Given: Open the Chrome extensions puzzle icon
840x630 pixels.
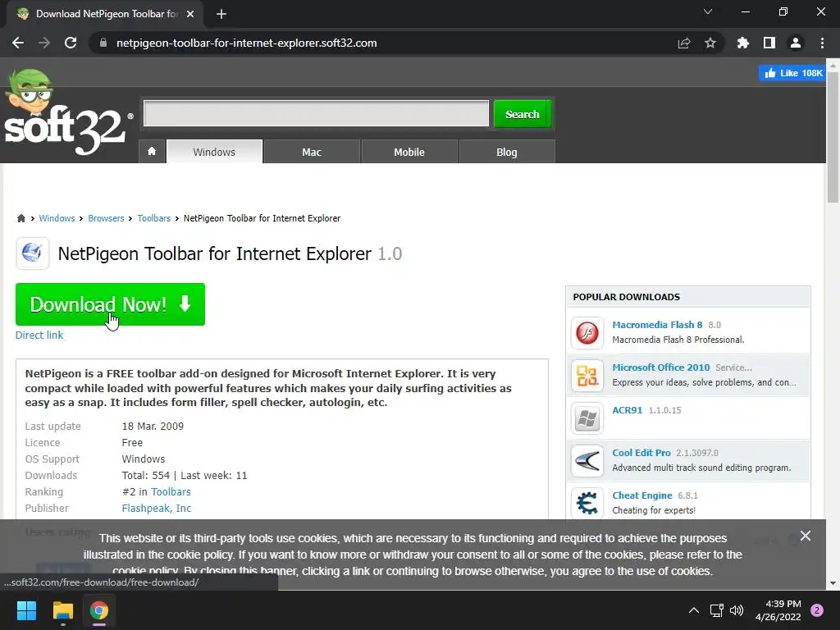Looking at the screenshot, I should point(743,43).
